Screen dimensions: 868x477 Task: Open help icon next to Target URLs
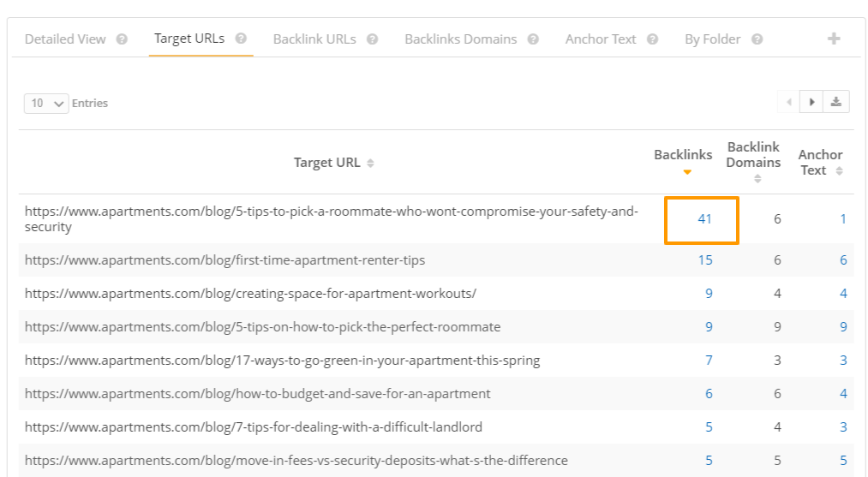coord(241,39)
